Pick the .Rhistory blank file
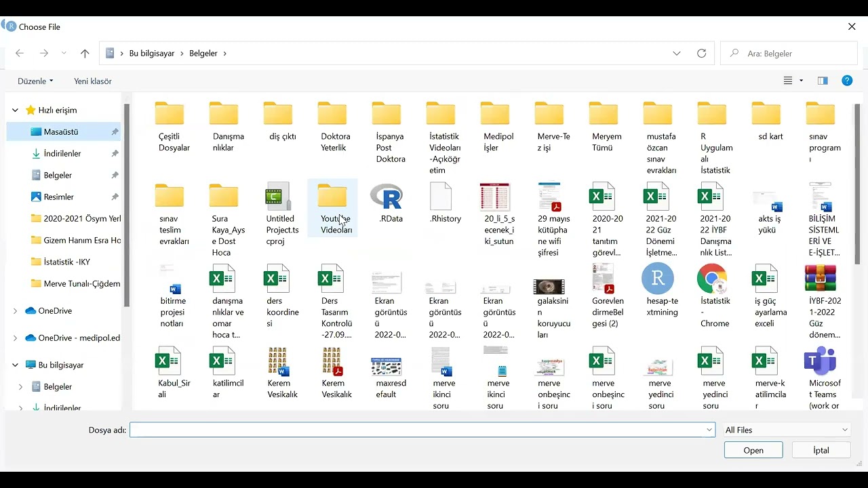This screenshot has height=488, width=868. (x=441, y=197)
